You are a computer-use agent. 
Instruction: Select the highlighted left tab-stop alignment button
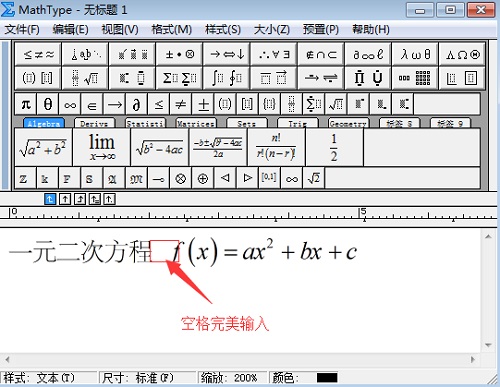50,199
